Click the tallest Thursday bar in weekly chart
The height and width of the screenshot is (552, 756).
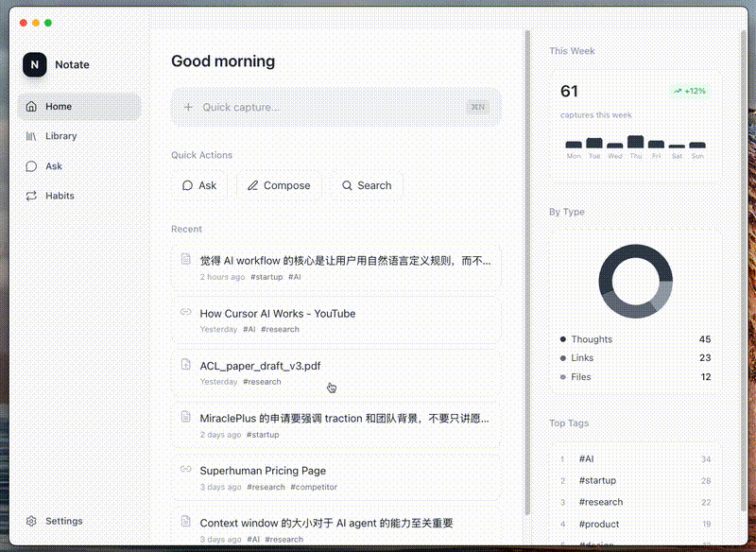point(635,140)
